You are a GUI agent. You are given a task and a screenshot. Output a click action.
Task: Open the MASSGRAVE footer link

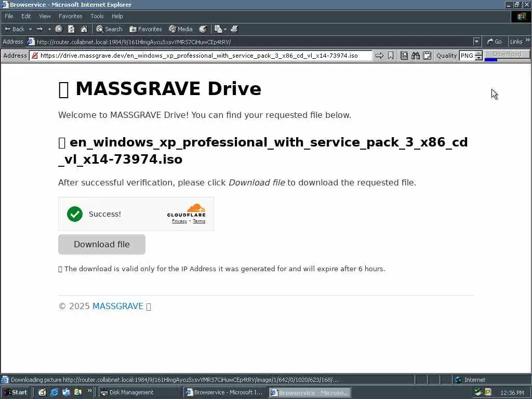118,306
